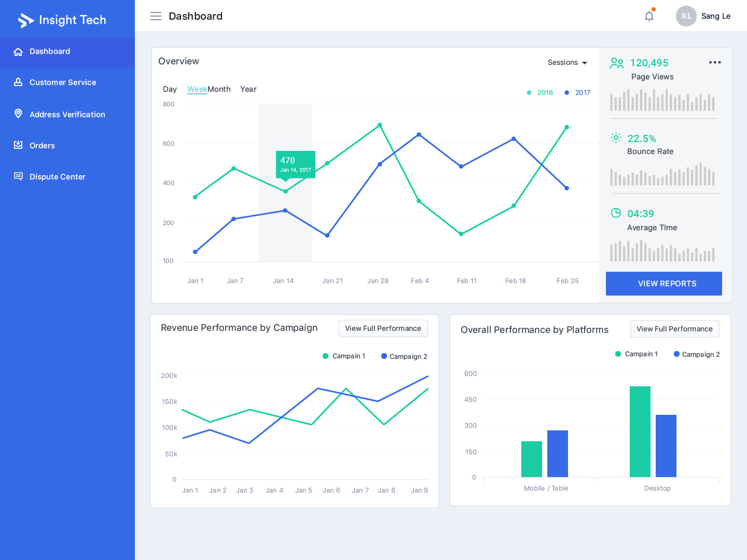Screen dimensions: 747x560
Task: Open the Orders box icon in sidebar
Action: pyautogui.click(x=18, y=145)
